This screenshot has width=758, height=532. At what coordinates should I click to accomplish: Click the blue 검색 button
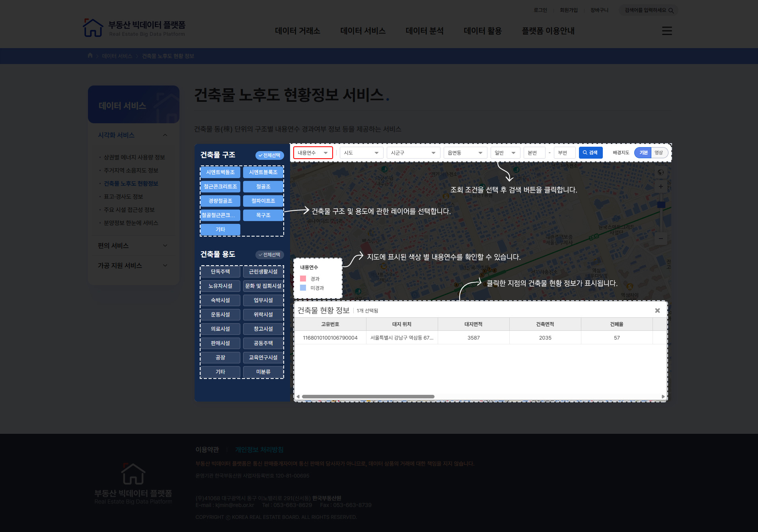tap(590, 153)
